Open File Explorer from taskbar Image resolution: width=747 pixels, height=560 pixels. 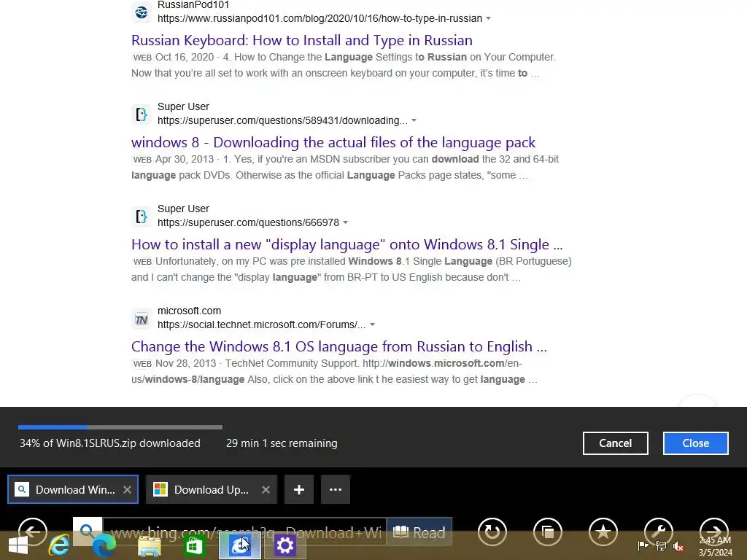click(x=149, y=545)
